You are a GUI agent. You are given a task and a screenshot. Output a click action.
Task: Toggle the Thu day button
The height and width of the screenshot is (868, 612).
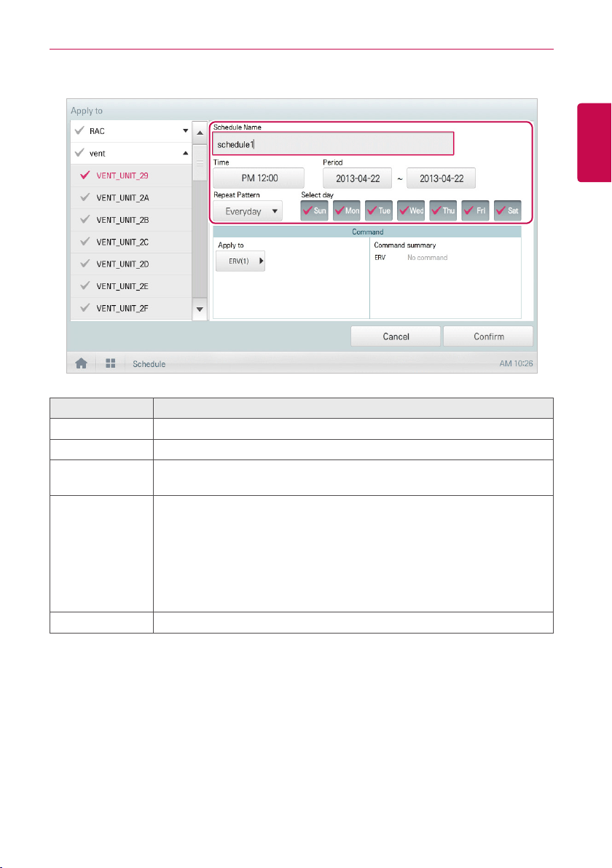[x=443, y=210]
